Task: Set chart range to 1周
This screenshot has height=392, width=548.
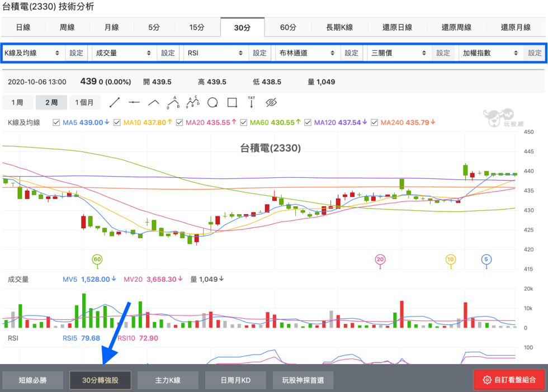Action: coord(17,102)
